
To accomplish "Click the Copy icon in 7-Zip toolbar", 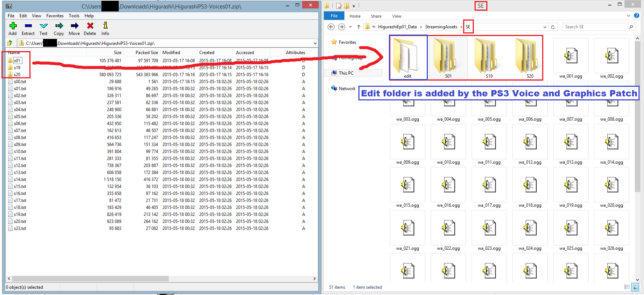I will click(59, 29).
